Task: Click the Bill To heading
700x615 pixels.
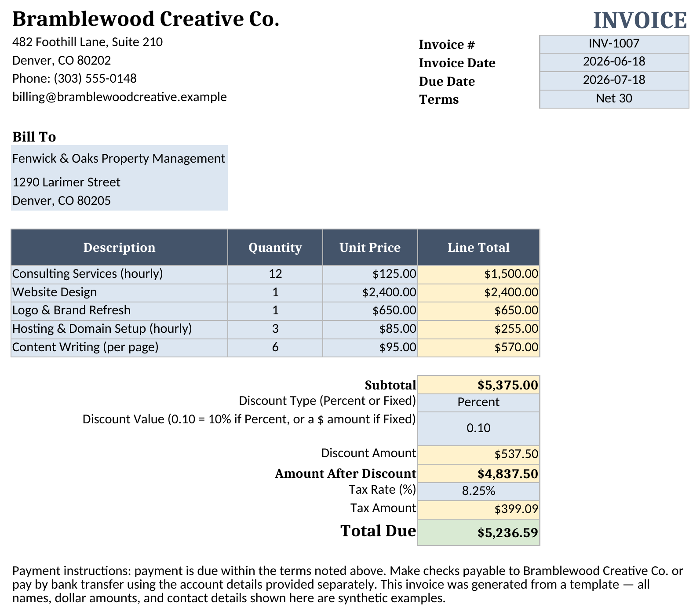Action: coord(34,137)
